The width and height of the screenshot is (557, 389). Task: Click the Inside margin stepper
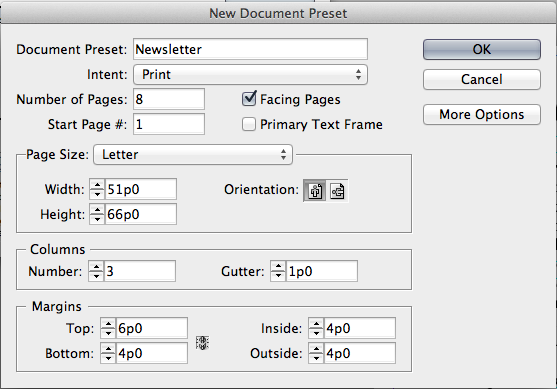tap(316, 328)
